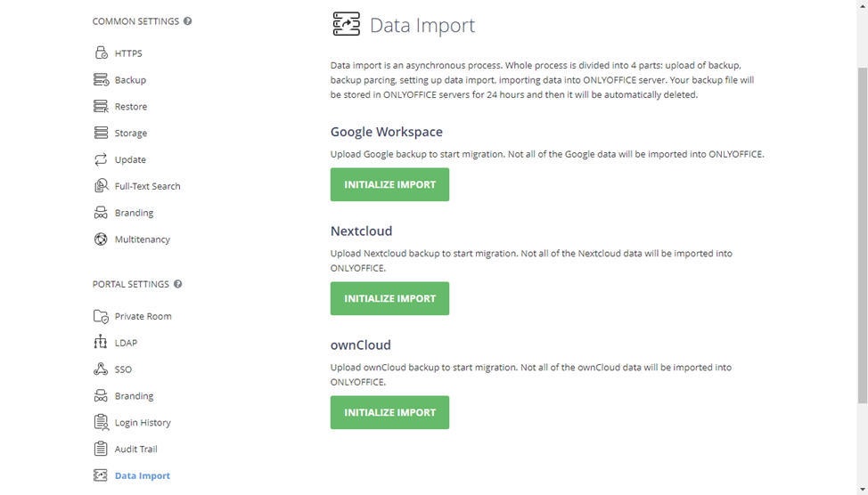Click the Audit Trail clipboard icon

pos(101,449)
